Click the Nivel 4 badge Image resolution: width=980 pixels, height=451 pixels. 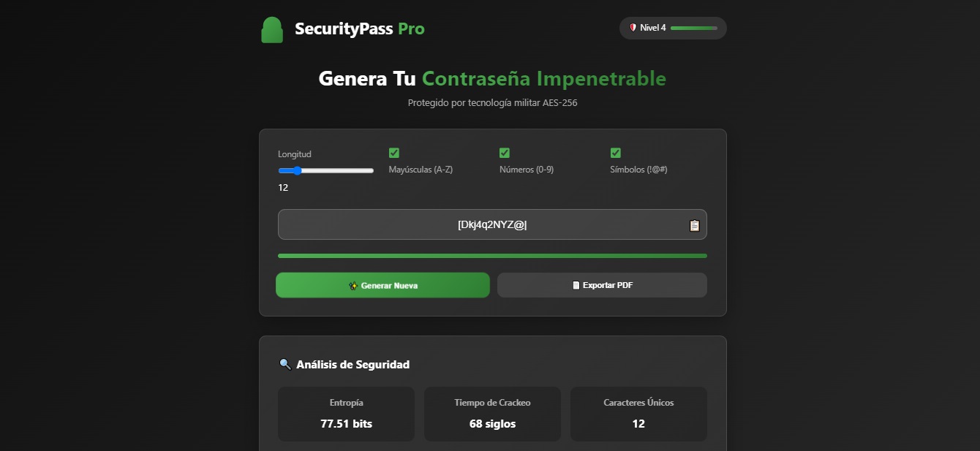point(672,28)
